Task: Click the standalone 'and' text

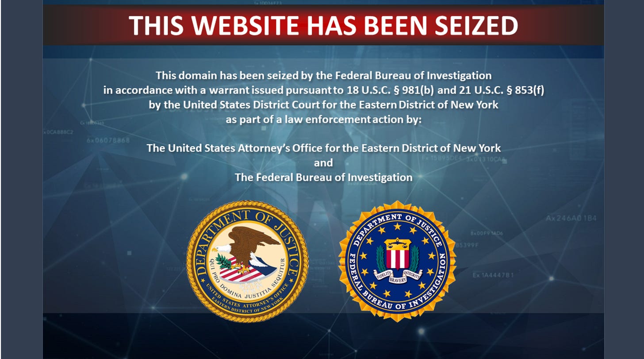Action: (x=323, y=163)
